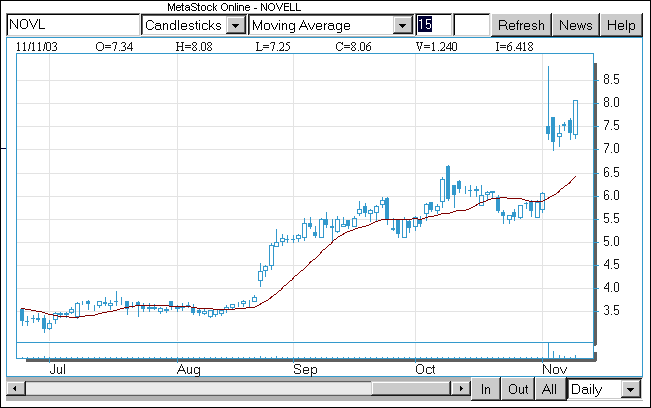The image size is (651, 408).
Task: Click the MetaStock Online - NOVELL title
Action: (234, 7)
